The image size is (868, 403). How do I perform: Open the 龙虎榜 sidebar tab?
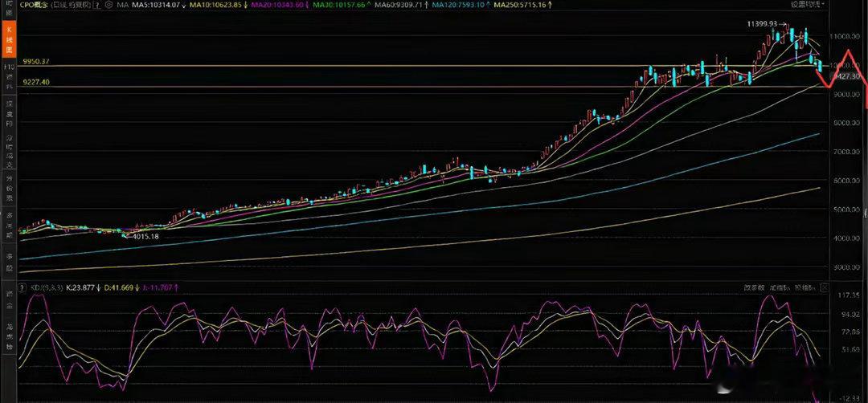pyautogui.click(x=8, y=336)
